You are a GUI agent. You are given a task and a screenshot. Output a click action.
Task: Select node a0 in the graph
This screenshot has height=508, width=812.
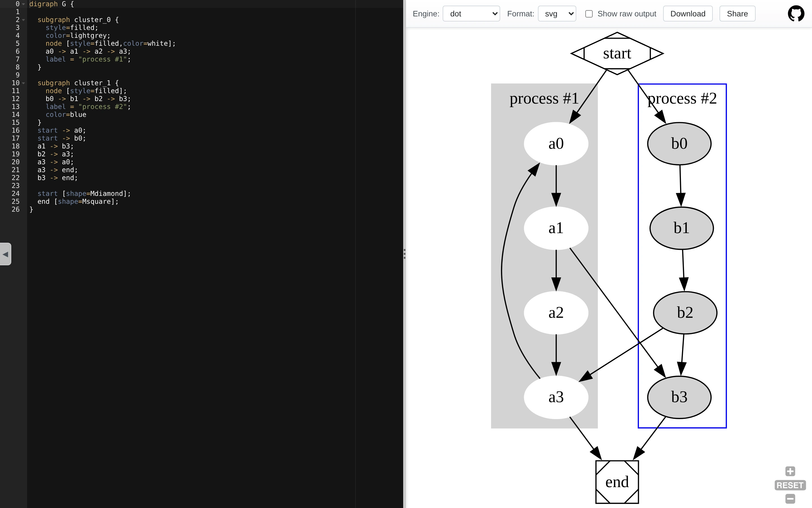pos(556,143)
